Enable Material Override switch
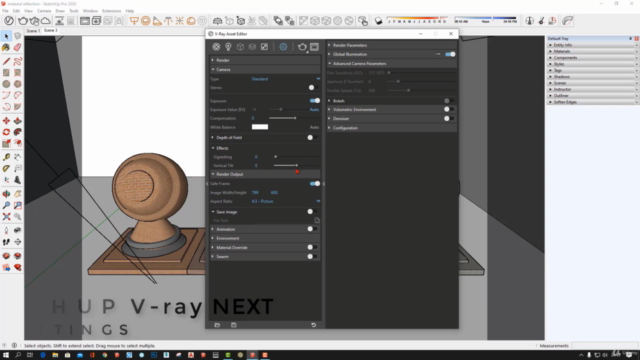Image resolution: width=640 pixels, height=360 pixels. (x=312, y=247)
